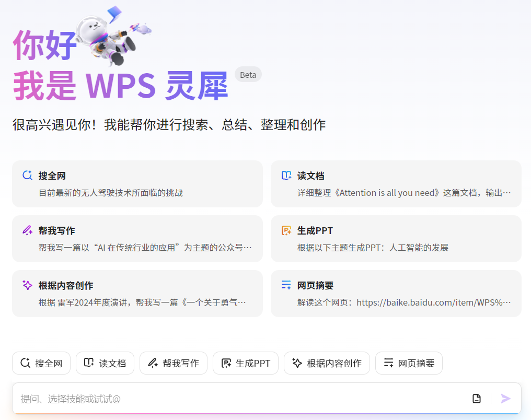Choose the 生成PPT skill chip above input
The width and height of the screenshot is (531, 420).
tap(246, 363)
